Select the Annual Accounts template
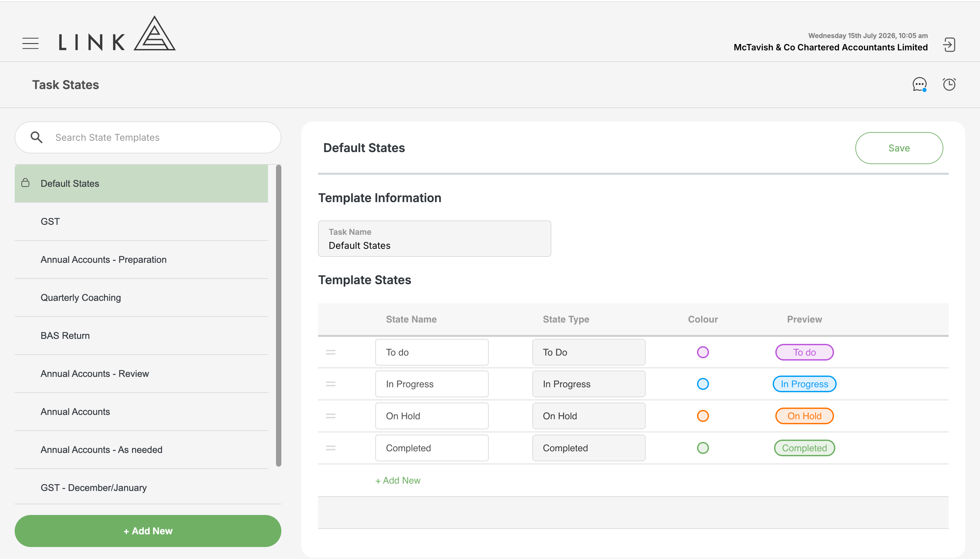 click(x=141, y=412)
